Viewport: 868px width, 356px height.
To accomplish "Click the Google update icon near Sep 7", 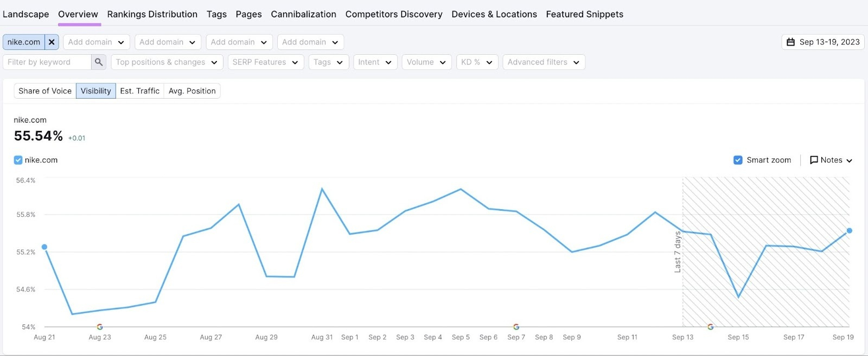I will [516, 327].
